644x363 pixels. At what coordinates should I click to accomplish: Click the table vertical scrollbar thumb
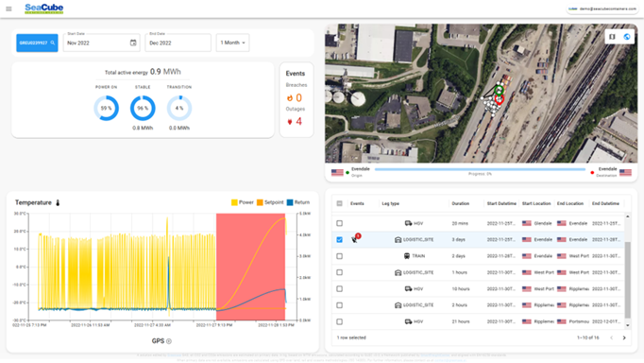point(628,280)
